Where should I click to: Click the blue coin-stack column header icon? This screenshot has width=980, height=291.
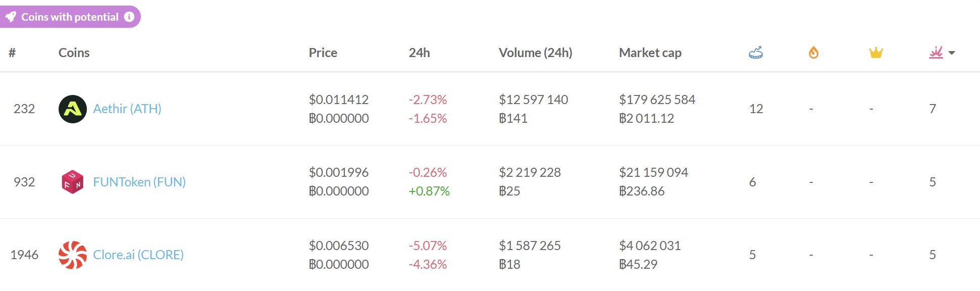755,53
